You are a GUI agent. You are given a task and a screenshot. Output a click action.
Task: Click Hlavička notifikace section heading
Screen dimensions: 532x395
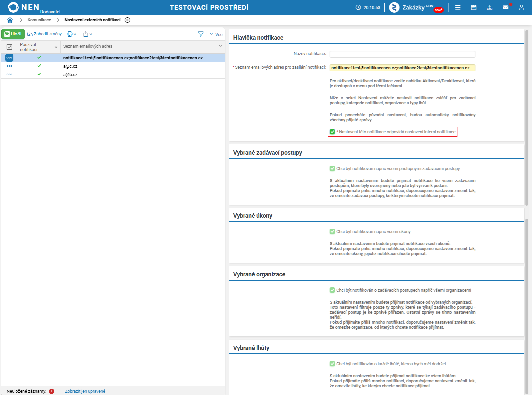(258, 38)
